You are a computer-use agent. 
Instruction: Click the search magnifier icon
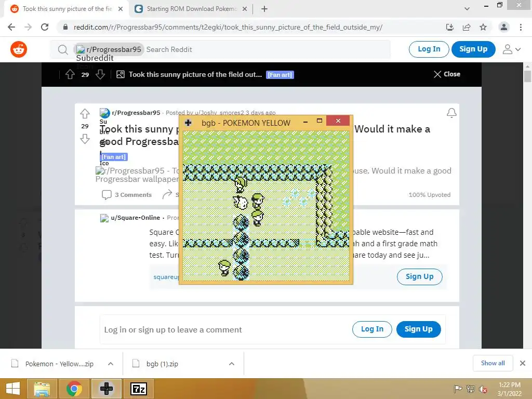tap(63, 49)
